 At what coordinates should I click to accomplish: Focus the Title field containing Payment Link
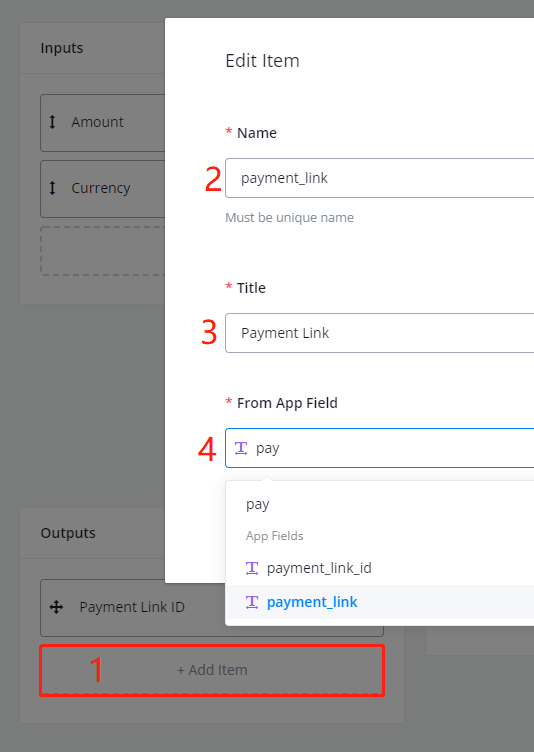[x=380, y=333]
